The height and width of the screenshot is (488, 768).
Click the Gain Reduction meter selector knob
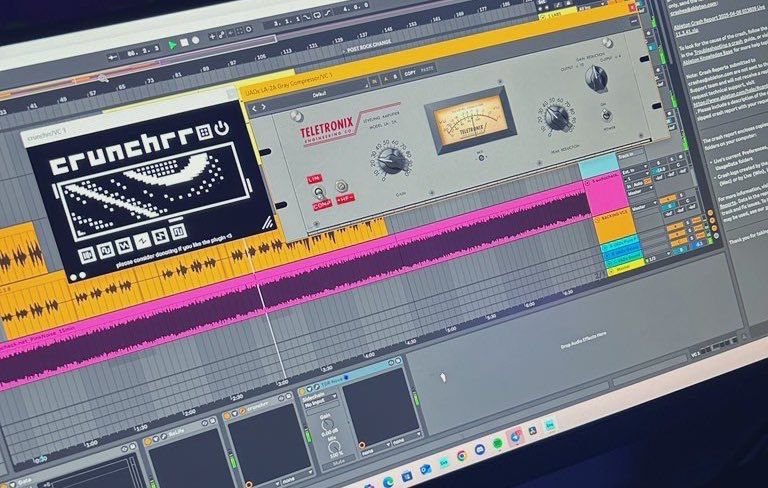597,78
